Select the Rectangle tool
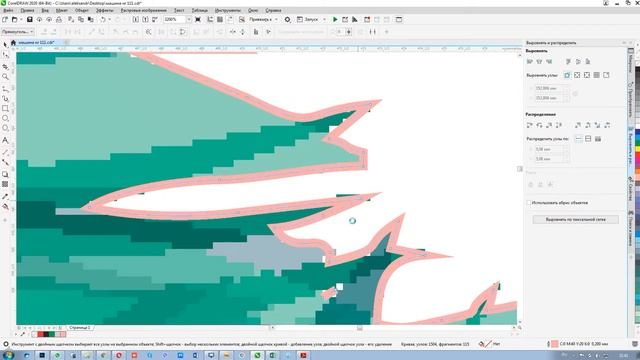Screen dimensions: 640x360 click(x=5, y=109)
